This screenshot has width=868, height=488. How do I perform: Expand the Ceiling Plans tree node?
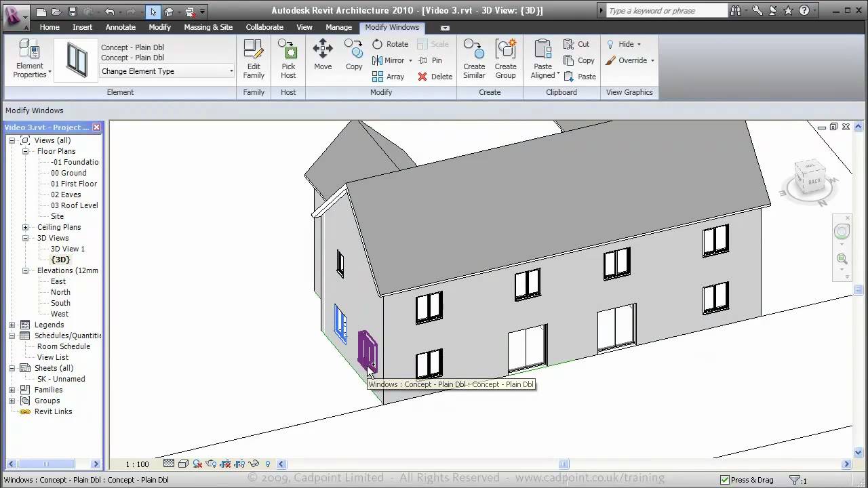click(x=26, y=227)
